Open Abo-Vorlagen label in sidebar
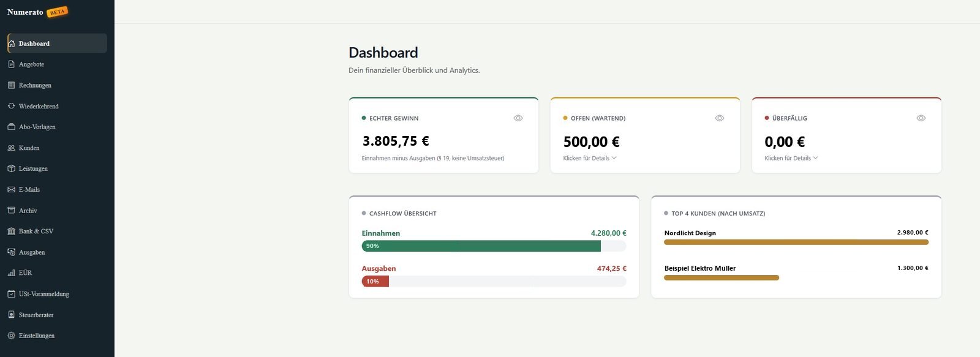Screen dimensions: 980x357 (x=37, y=127)
